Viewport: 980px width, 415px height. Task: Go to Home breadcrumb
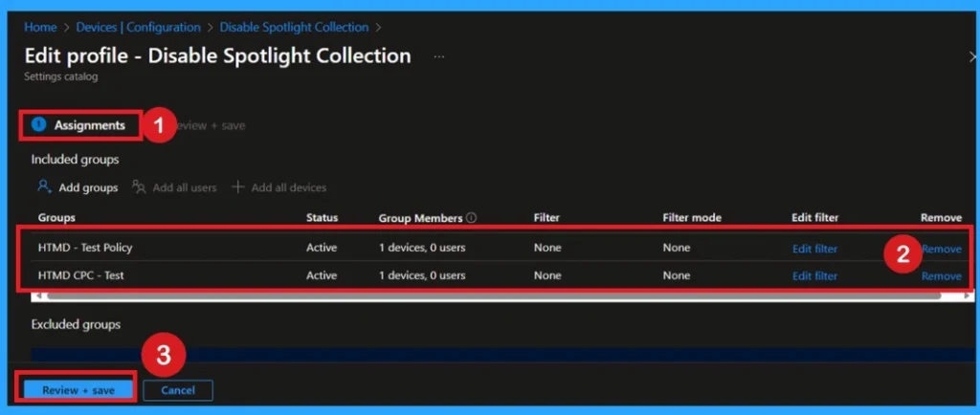(40, 28)
